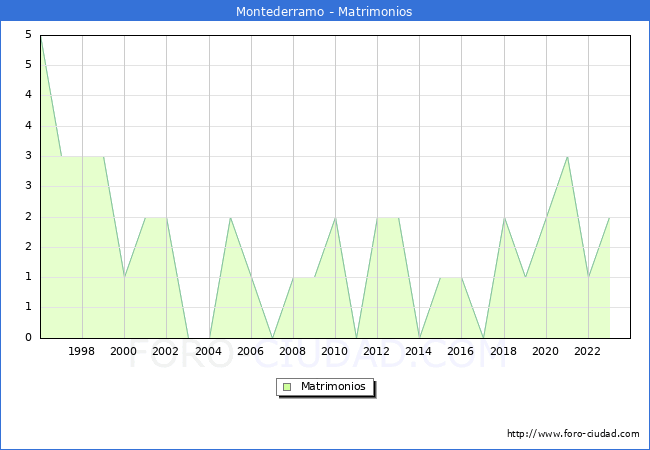Click the 2004 x-axis label

pyautogui.click(x=208, y=351)
